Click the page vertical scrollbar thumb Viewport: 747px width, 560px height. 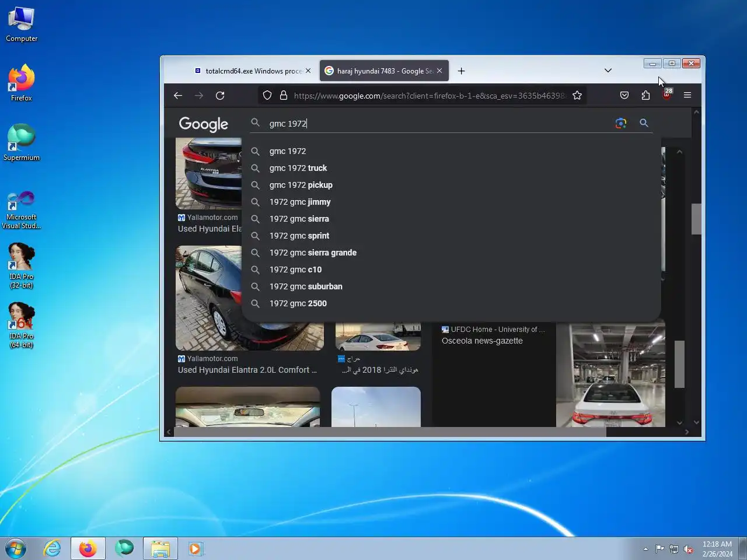696,219
